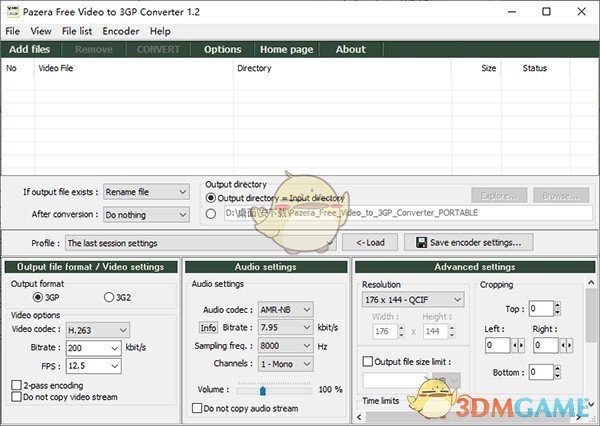
Task: Click the Status column header
Action: click(x=535, y=68)
